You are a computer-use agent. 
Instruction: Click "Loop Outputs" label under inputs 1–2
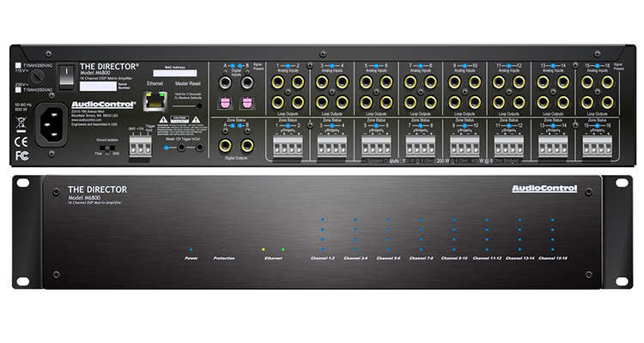click(288, 114)
